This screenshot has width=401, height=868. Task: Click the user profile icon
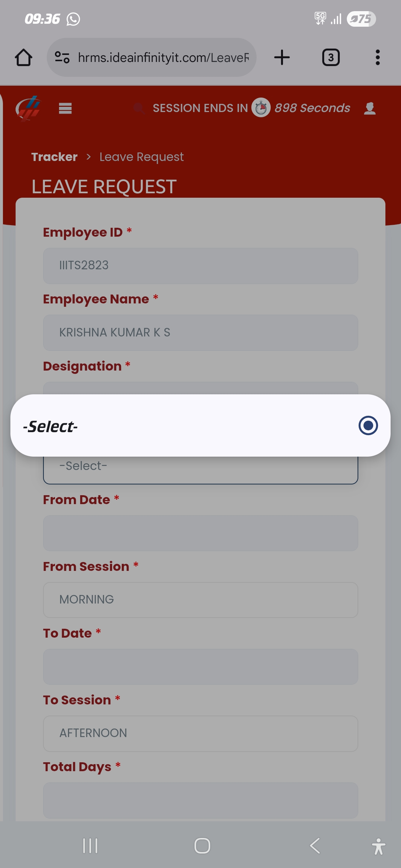point(370,108)
